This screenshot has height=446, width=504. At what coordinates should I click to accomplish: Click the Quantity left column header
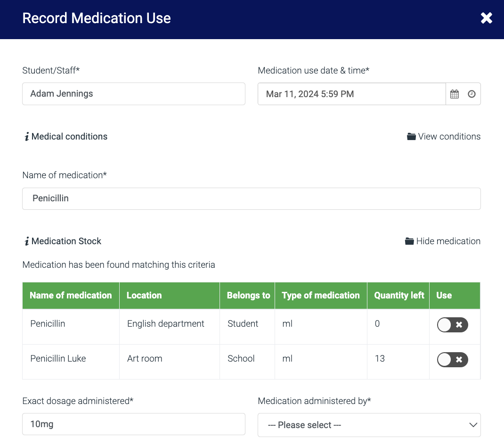[398, 296]
